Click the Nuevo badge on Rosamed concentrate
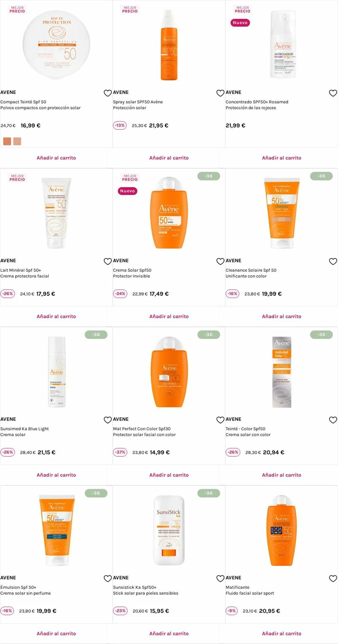This screenshot has width=338, height=644. click(240, 23)
